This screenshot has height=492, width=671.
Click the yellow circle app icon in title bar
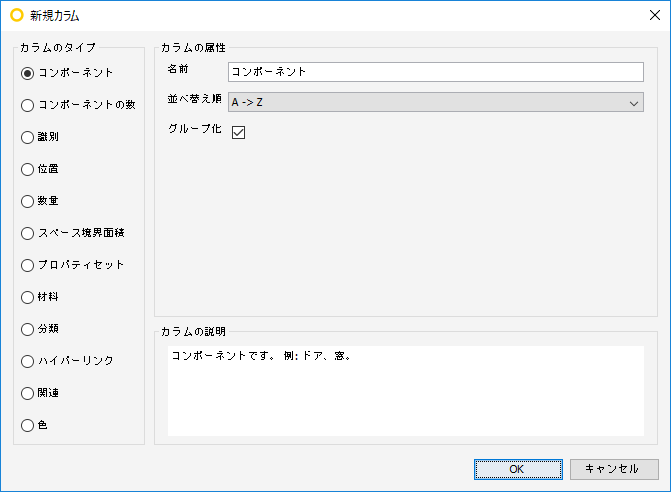click(x=17, y=15)
